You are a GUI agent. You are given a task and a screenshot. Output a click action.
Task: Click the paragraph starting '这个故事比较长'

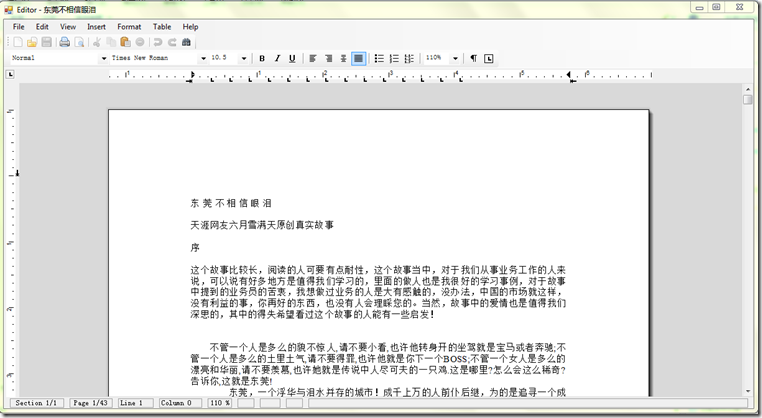378,292
